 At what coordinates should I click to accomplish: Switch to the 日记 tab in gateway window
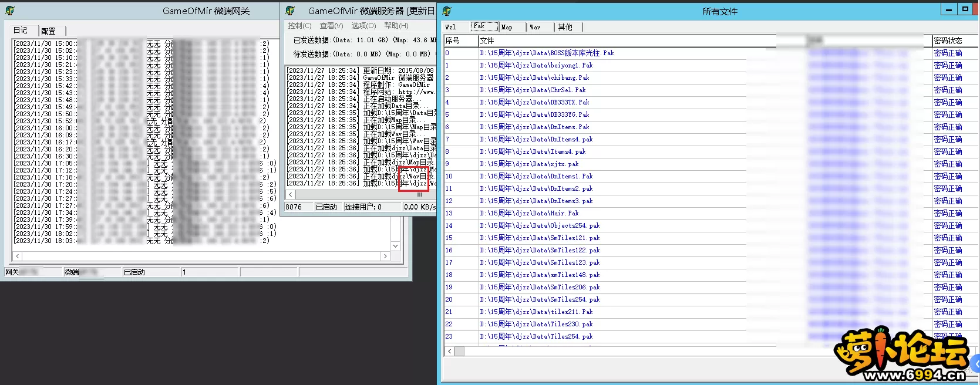click(21, 30)
